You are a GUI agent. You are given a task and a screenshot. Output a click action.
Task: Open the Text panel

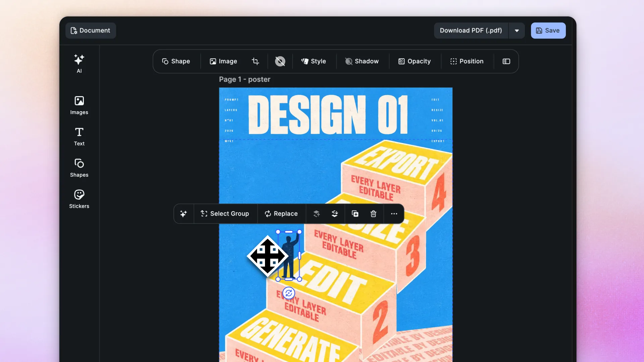click(x=79, y=136)
